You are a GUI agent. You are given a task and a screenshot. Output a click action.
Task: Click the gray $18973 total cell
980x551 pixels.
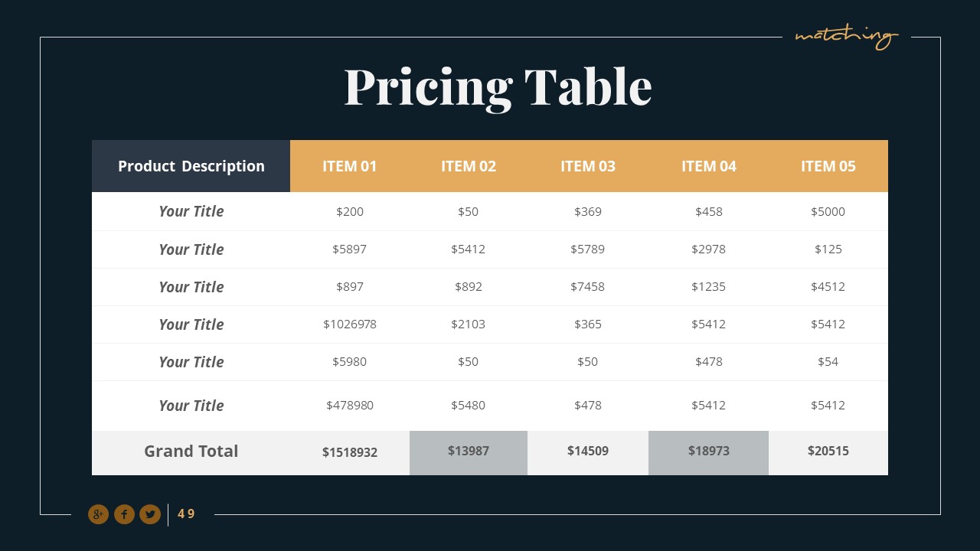(709, 452)
